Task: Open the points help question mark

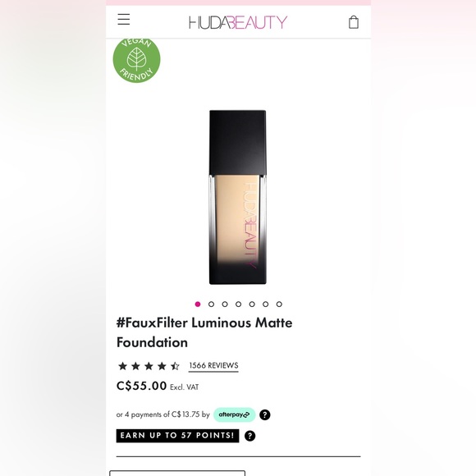Action: [249, 436]
